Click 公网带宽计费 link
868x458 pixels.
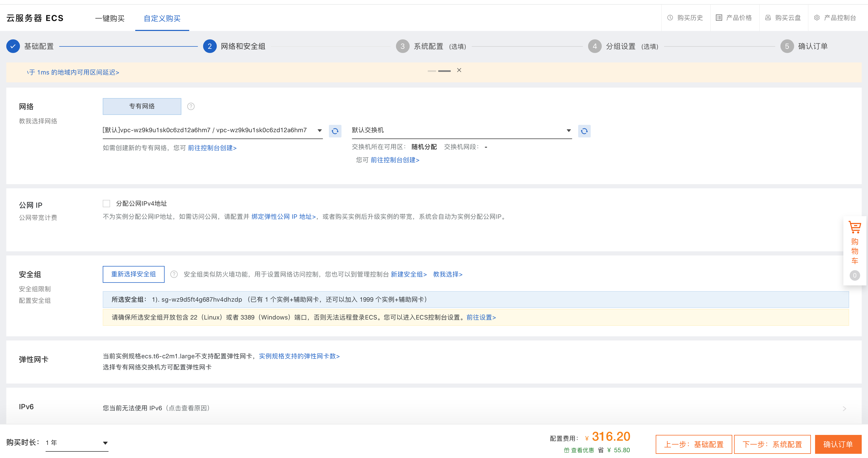point(38,217)
